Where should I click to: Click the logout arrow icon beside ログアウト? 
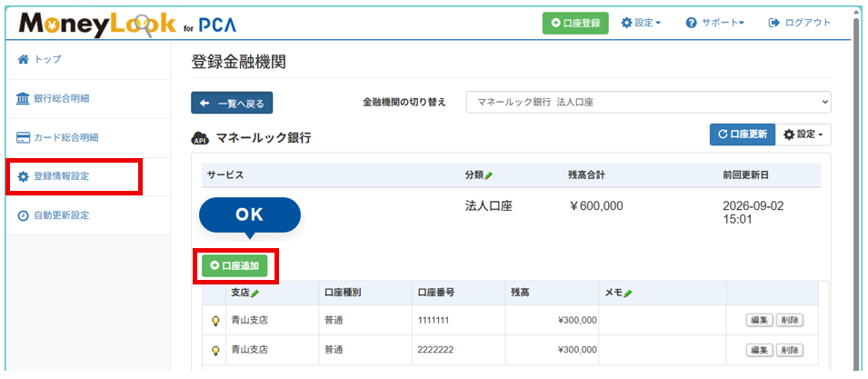[773, 23]
